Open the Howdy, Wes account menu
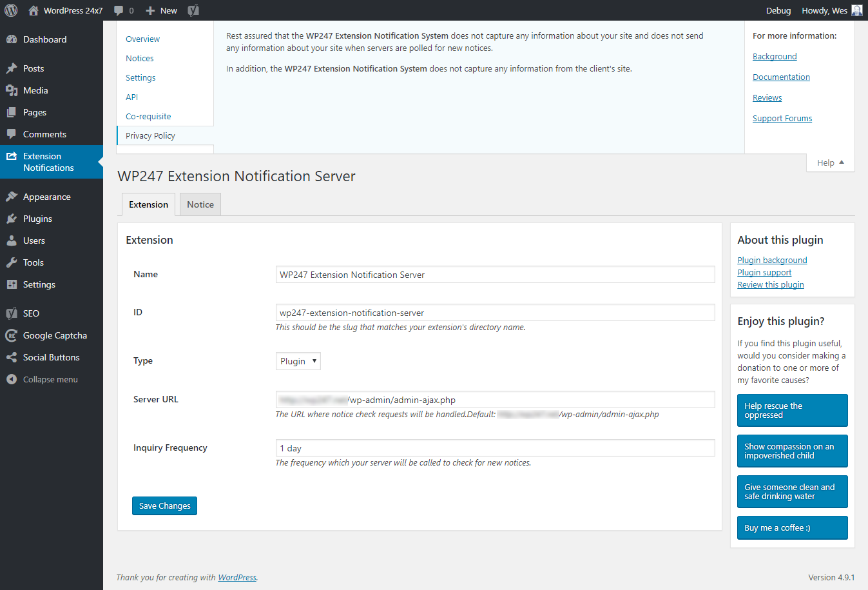 (824, 10)
